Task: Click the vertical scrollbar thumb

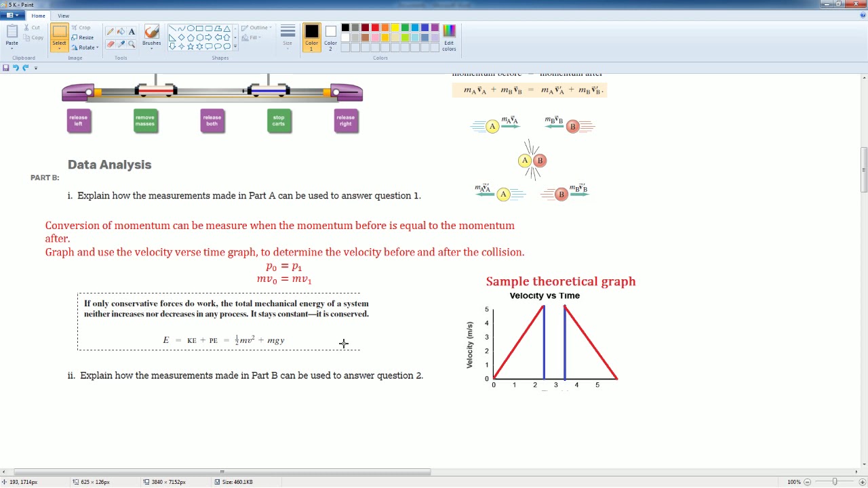Action: tap(864, 169)
